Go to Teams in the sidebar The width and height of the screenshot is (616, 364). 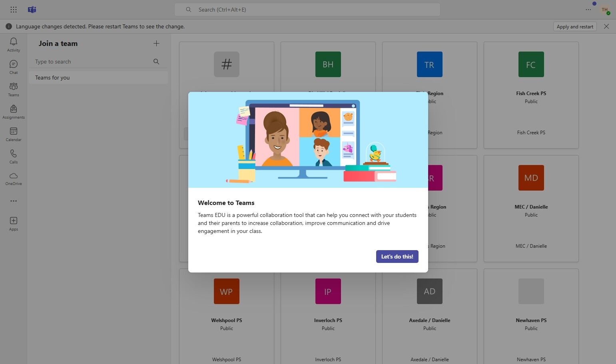click(14, 89)
